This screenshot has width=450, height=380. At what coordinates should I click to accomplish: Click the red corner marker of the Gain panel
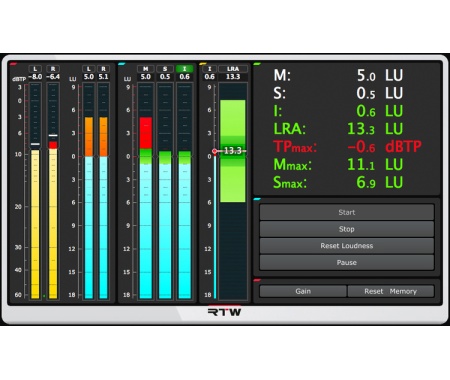(x=257, y=280)
